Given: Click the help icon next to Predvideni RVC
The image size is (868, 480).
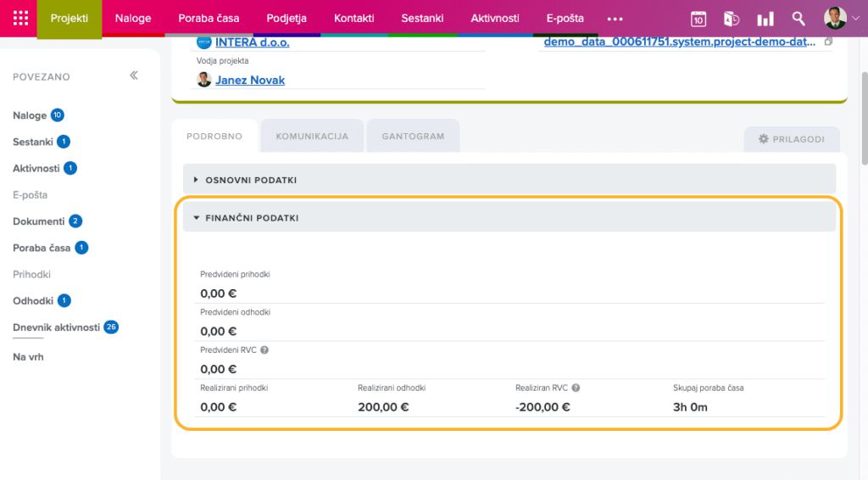Looking at the screenshot, I should point(264,350).
